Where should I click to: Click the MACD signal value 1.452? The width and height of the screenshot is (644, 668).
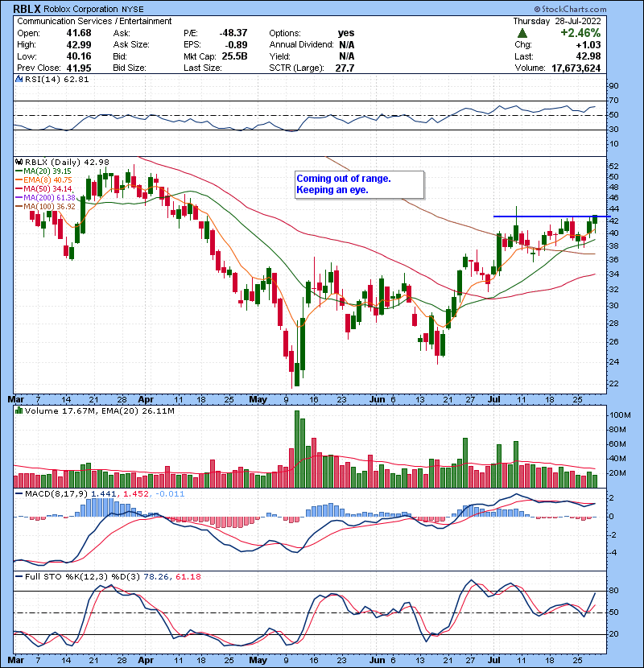click(x=136, y=494)
